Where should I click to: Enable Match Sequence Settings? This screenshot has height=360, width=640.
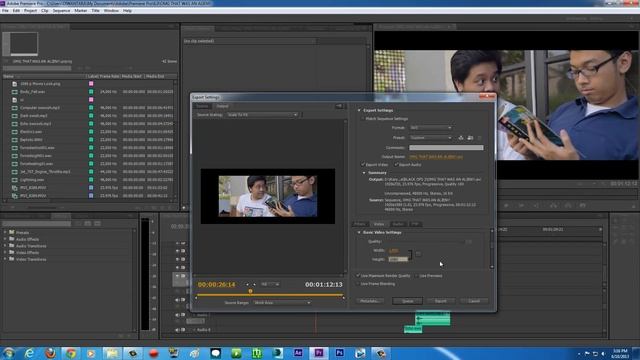[362, 119]
